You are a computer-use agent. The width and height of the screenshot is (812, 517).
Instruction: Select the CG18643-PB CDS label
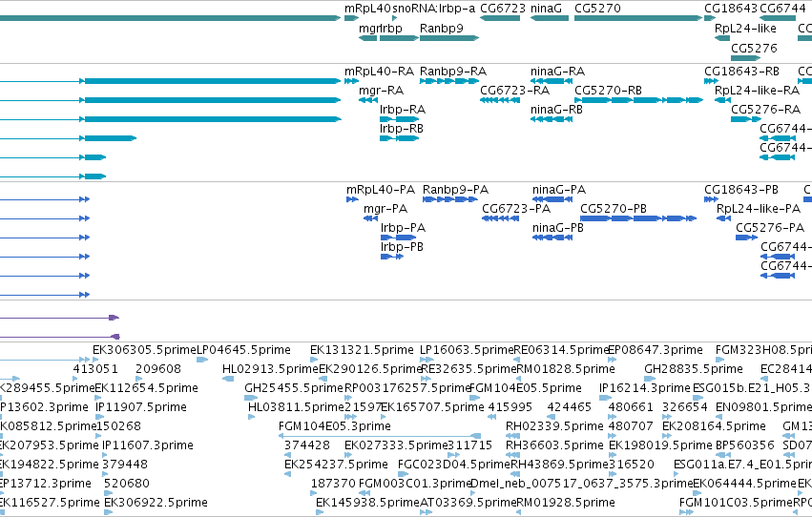741,190
